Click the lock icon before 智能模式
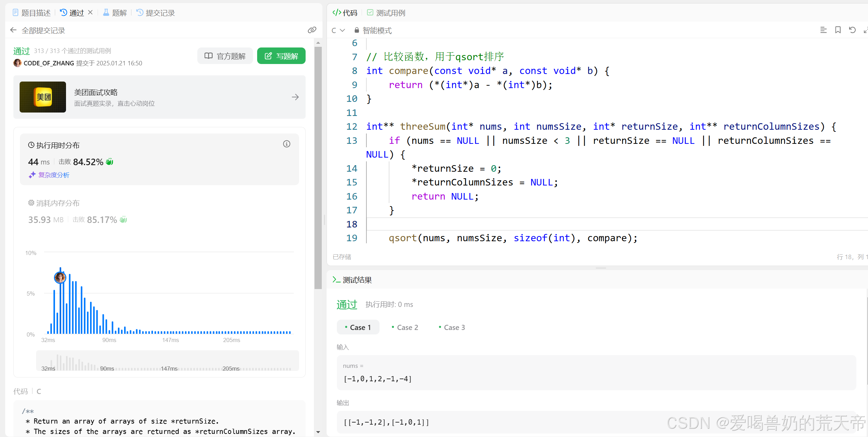 tap(357, 30)
